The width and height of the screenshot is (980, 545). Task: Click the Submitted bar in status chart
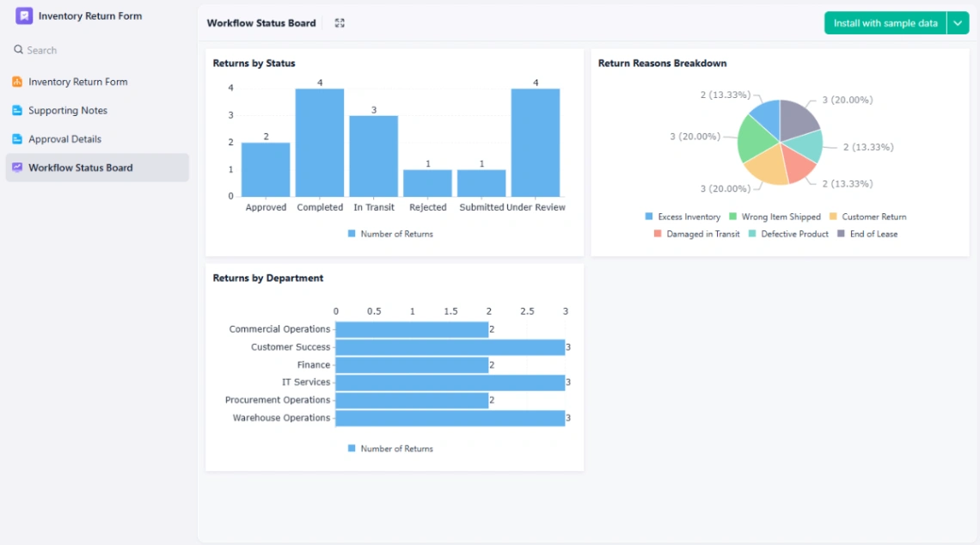click(x=481, y=183)
